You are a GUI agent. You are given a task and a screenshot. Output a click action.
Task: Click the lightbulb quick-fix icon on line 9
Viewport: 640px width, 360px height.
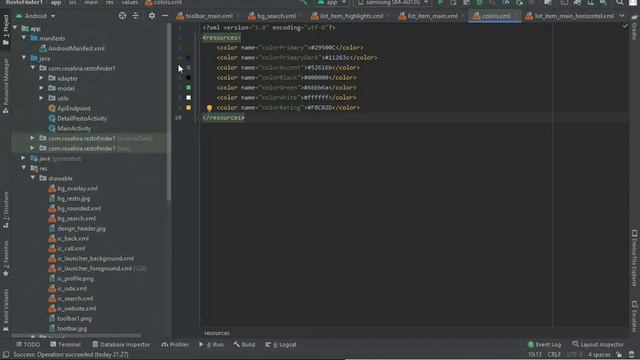pyautogui.click(x=209, y=108)
